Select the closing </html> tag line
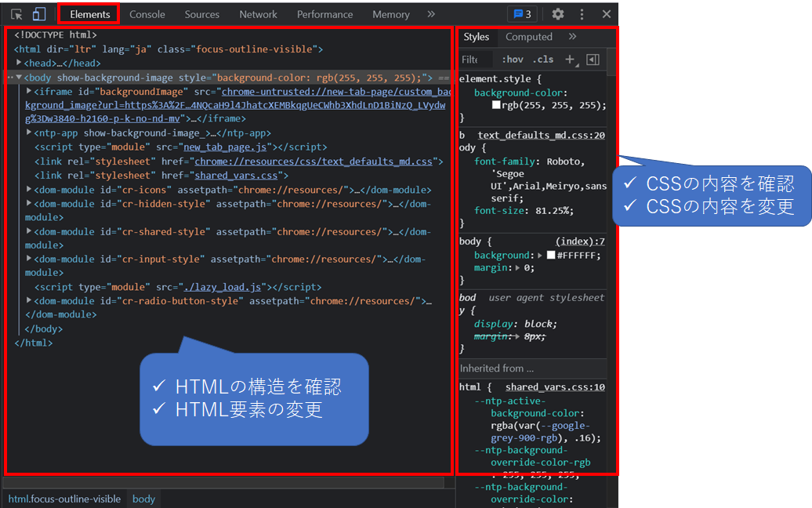Image resolution: width=812 pixels, height=508 pixels. point(34,343)
